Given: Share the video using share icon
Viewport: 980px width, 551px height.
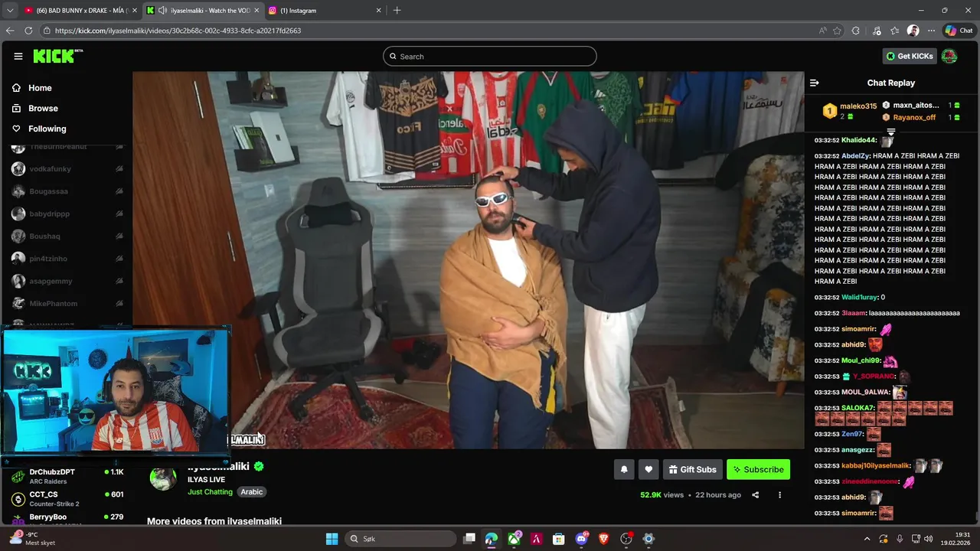Looking at the screenshot, I should tap(755, 495).
